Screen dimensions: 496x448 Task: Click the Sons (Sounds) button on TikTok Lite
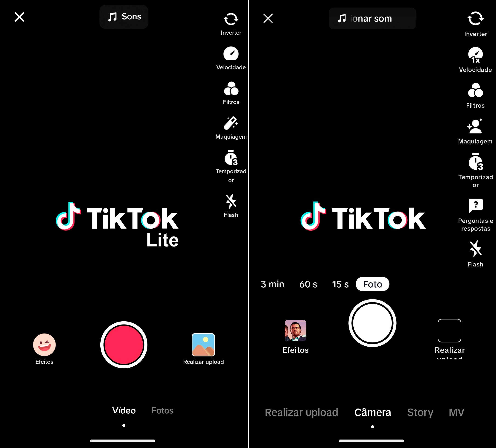click(124, 17)
